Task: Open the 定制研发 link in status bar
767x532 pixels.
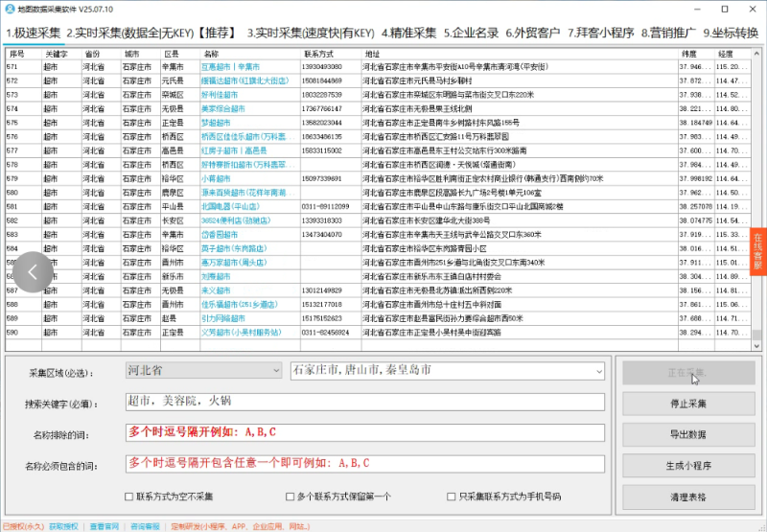Action: click(x=241, y=526)
